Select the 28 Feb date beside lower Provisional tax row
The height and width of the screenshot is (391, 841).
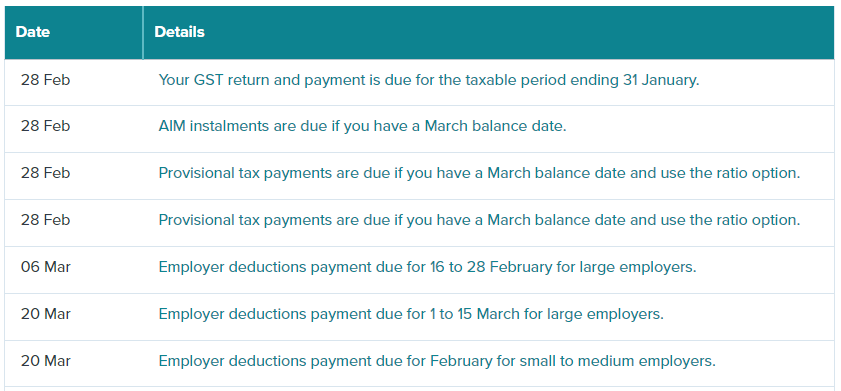click(46, 220)
